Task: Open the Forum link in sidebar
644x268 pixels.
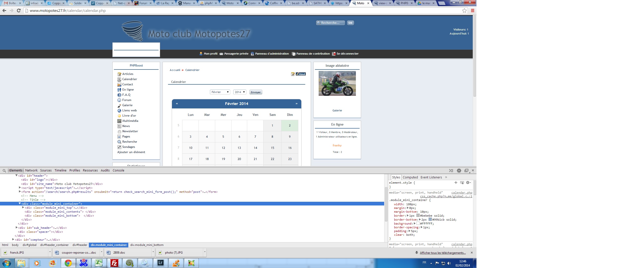Action: click(x=127, y=100)
